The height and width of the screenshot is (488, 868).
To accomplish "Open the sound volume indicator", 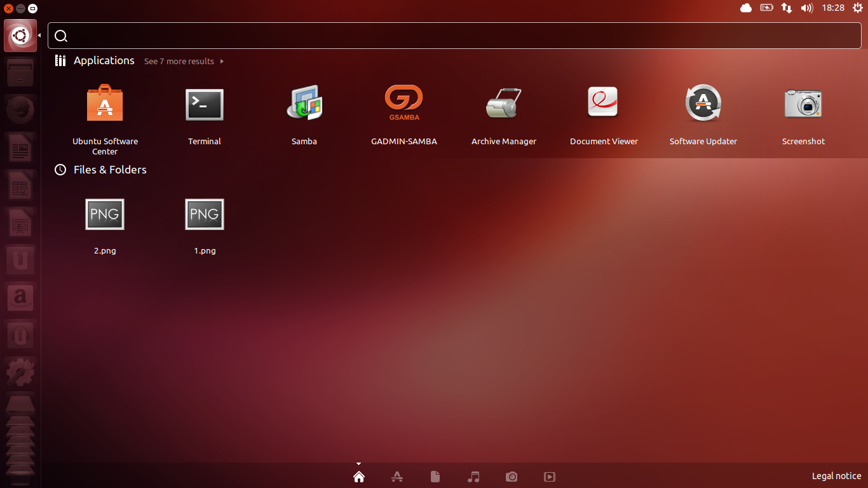I will 807,8.
